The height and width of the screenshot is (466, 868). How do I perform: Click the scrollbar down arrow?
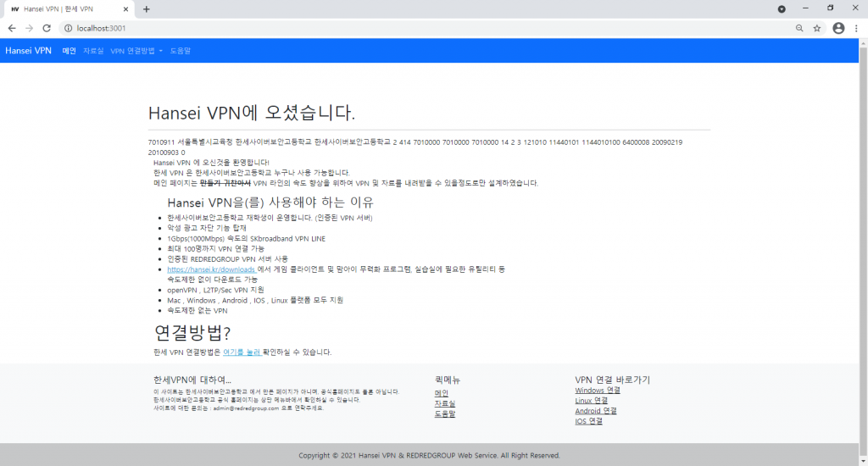pyautogui.click(x=863, y=462)
